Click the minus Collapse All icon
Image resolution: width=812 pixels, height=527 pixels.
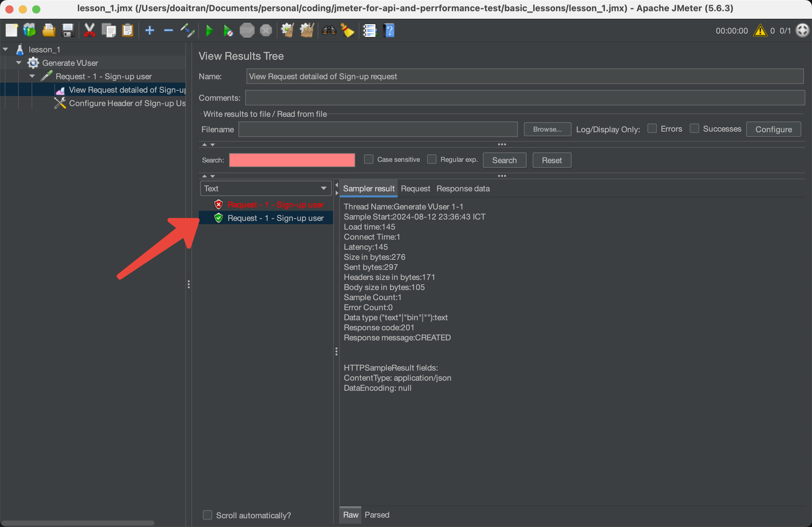(169, 31)
